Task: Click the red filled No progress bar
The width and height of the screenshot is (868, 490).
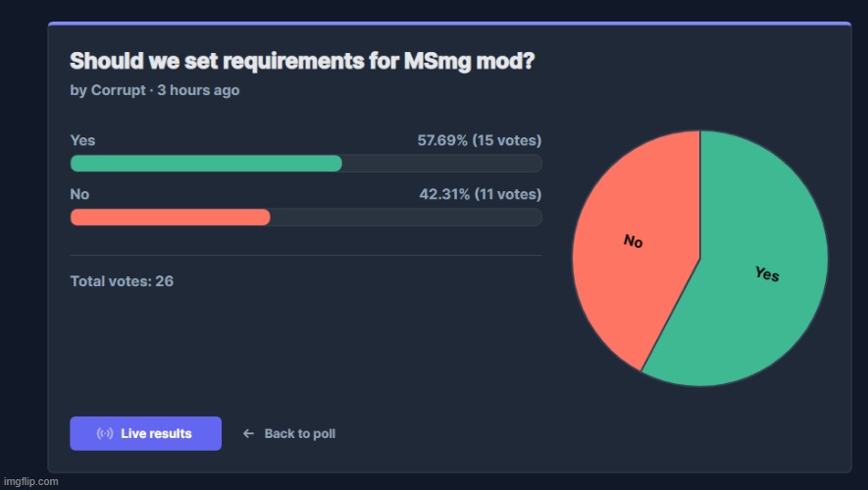Action: coord(170,218)
